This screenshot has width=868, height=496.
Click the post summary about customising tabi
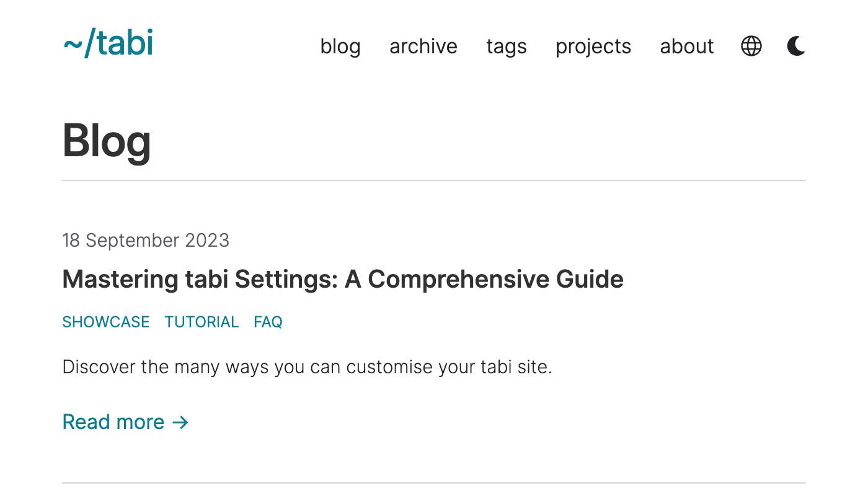pos(307,367)
